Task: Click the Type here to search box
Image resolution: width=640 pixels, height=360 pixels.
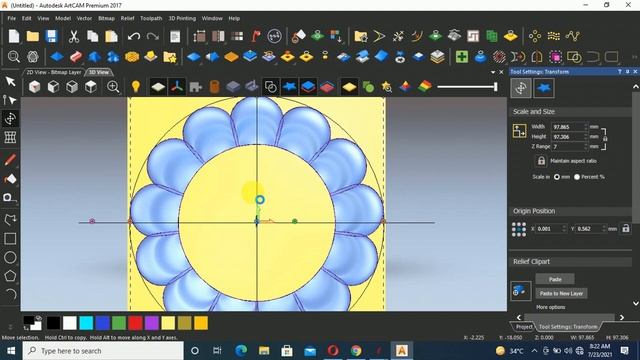Action: tap(103, 351)
